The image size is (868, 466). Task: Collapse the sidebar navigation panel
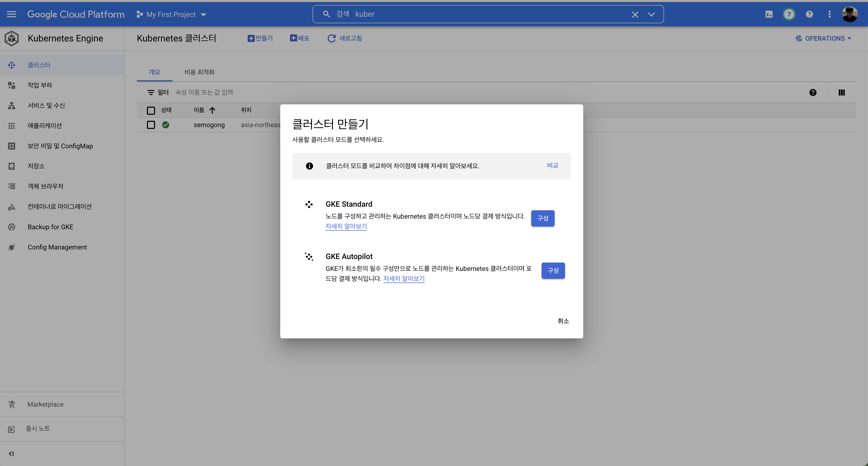tap(11, 454)
